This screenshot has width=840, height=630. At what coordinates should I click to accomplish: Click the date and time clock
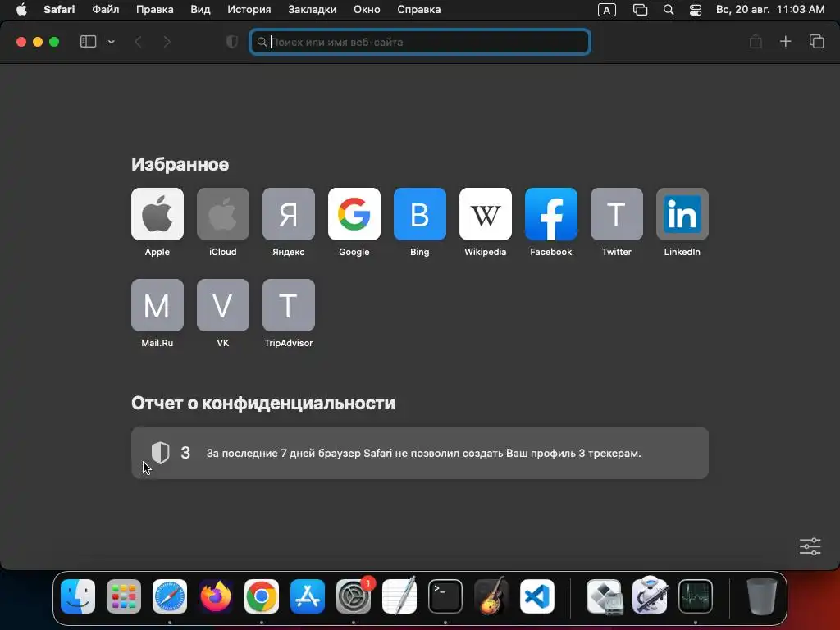[x=769, y=10]
